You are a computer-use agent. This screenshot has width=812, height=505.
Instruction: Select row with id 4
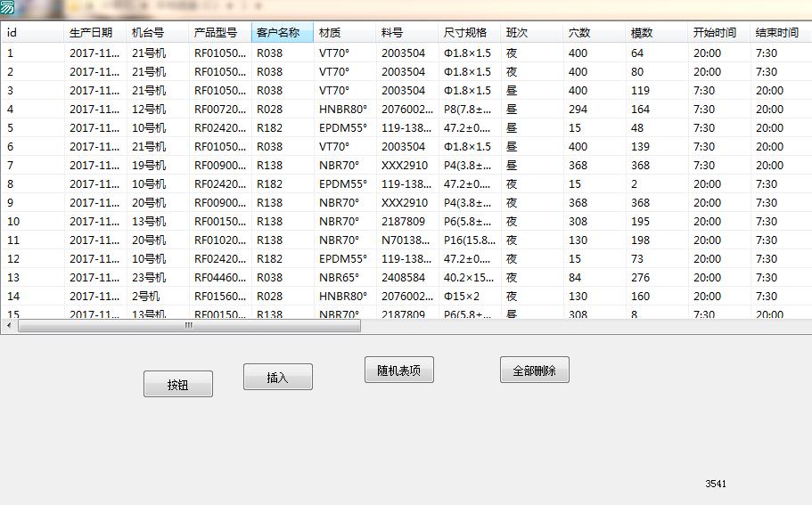406,109
